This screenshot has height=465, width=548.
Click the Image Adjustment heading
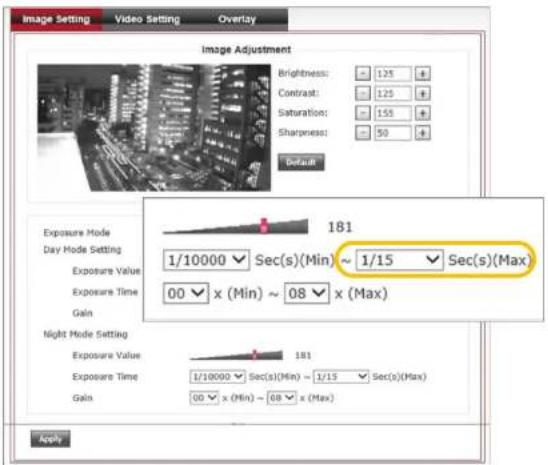pos(246,50)
